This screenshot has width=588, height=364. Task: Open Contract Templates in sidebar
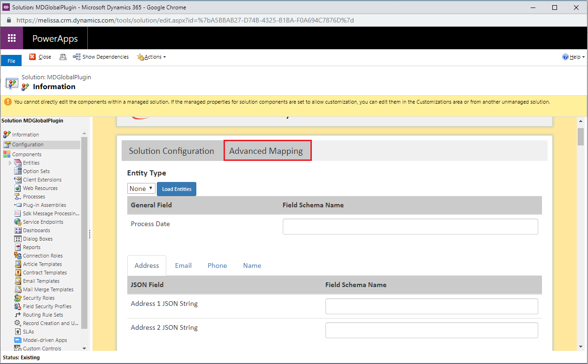(x=45, y=273)
